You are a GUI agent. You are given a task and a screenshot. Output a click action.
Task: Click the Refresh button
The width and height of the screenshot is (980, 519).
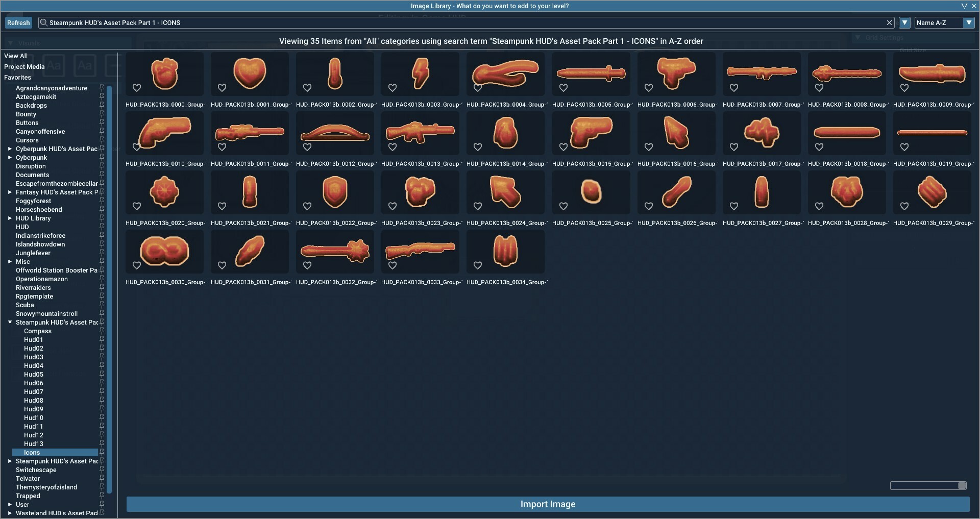coord(18,22)
